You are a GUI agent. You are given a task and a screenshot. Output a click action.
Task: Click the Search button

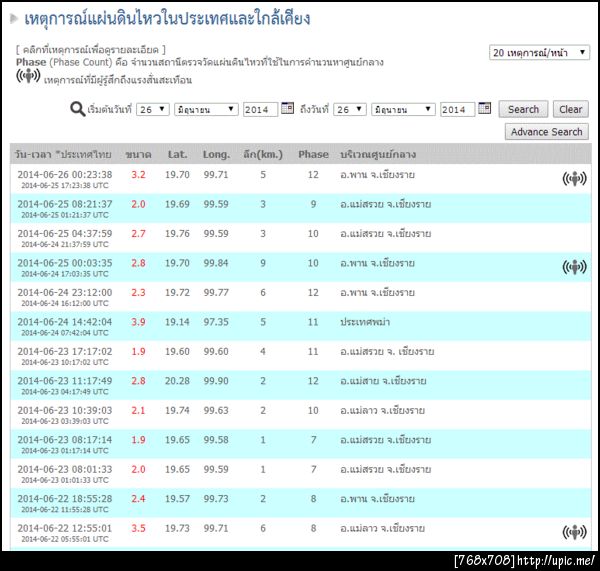(x=523, y=109)
